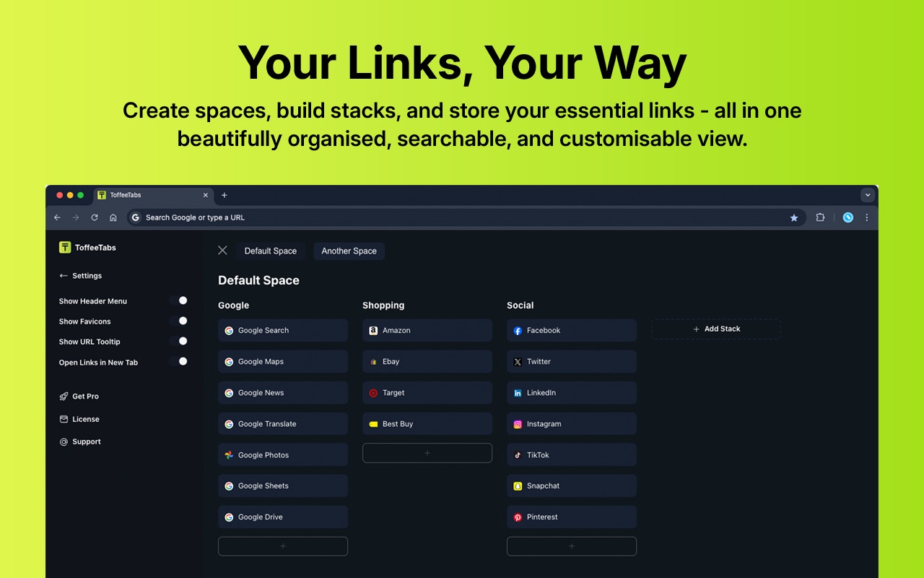
Task: Click the Google stack heading
Action: (x=234, y=306)
